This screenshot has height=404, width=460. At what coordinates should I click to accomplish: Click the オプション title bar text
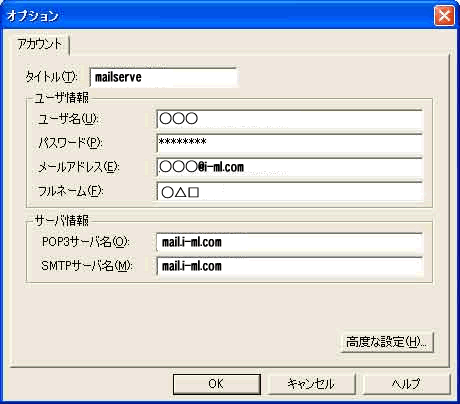tap(33, 16)
